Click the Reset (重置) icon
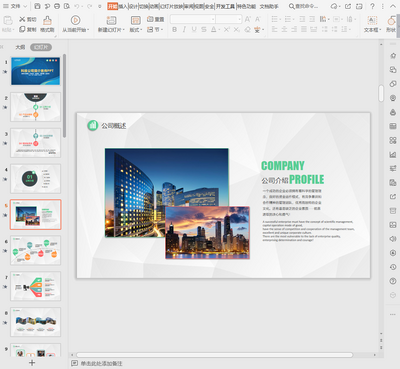Image resolution: width=400 pixels, height=369 pixels. click(150, 19)
